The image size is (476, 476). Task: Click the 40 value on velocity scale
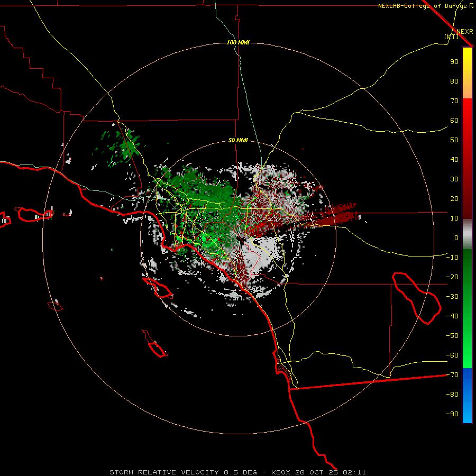coord(454,160)
